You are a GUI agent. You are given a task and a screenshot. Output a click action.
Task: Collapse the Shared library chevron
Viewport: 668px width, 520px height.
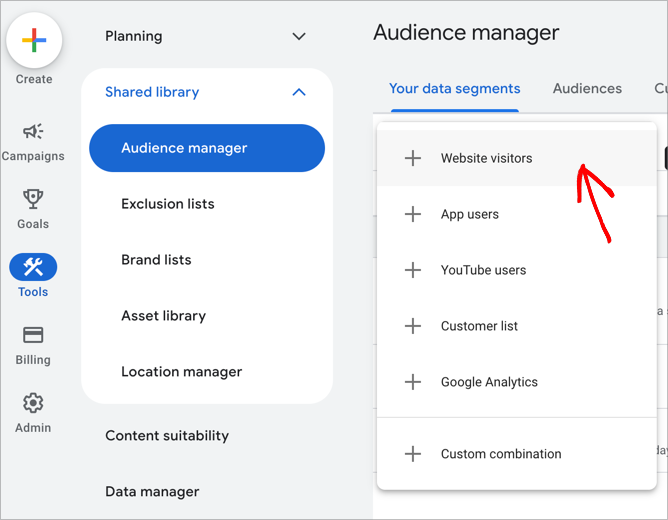299,92
